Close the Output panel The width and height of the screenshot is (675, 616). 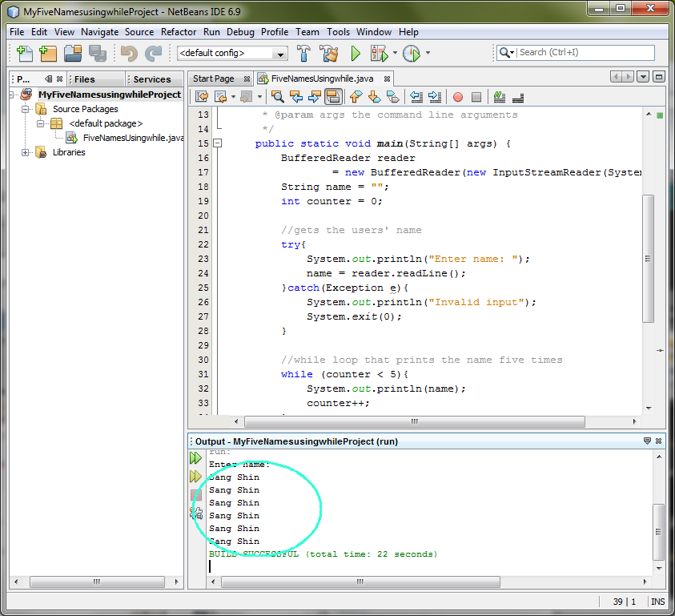pos(658,441)
